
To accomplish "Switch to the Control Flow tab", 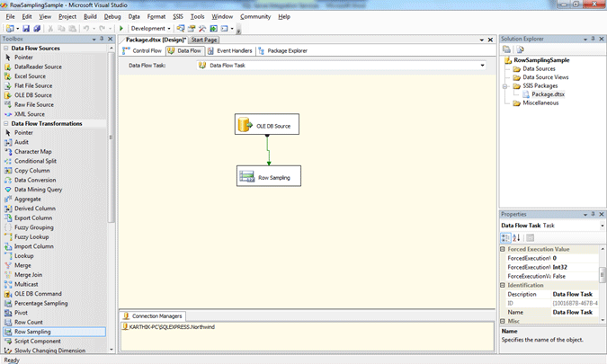I will (142, 50).
